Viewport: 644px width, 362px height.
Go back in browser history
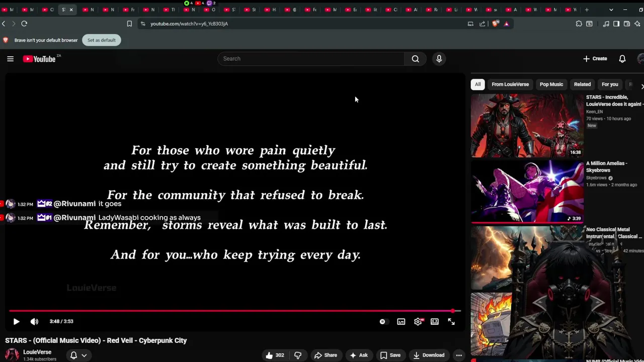coord(4,24)
